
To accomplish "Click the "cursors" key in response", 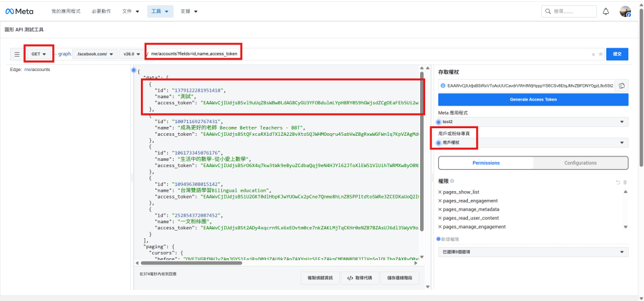I will [x=163, y=253].
